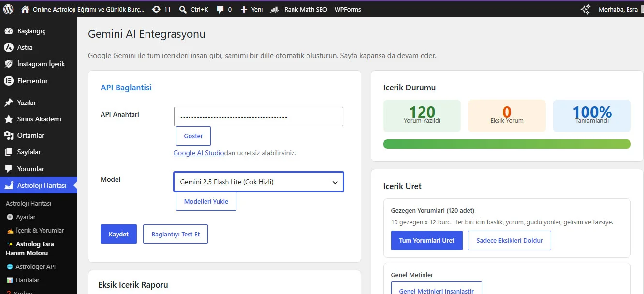Screen dimensions: 644x294
Task: Open the Astra sidebar icon
Action: click(x=8, y=47)
